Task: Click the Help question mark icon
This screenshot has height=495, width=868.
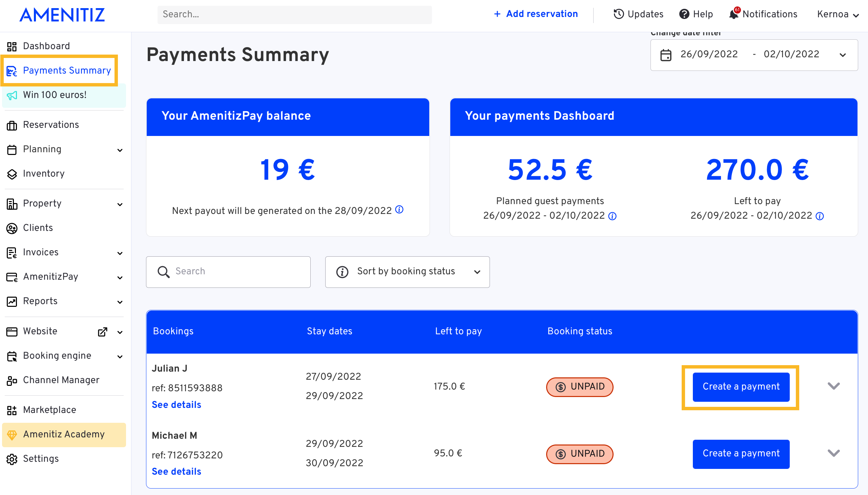Action: tap(684, 14)
